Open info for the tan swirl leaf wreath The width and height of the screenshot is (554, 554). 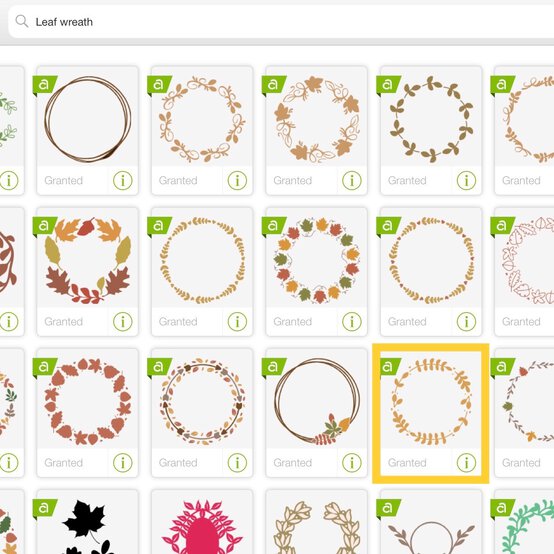point(237,181)
